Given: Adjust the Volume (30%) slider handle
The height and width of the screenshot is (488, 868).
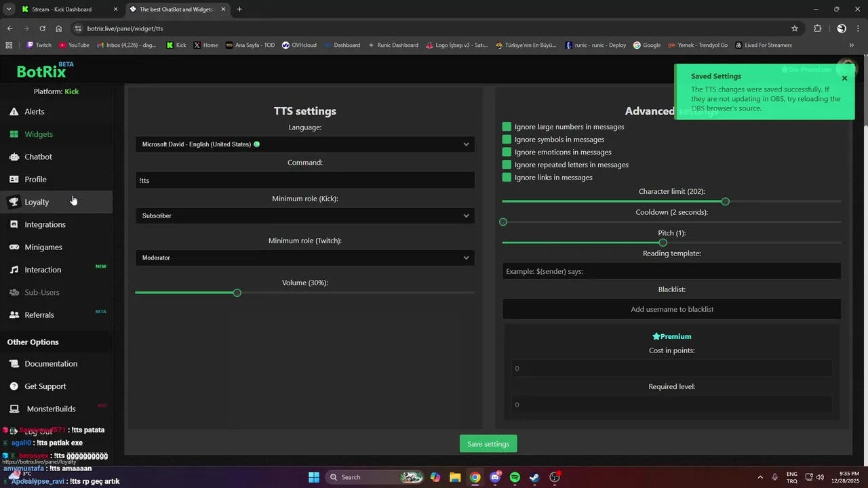Looking at the screenshot, I should [x=237, y=293].
